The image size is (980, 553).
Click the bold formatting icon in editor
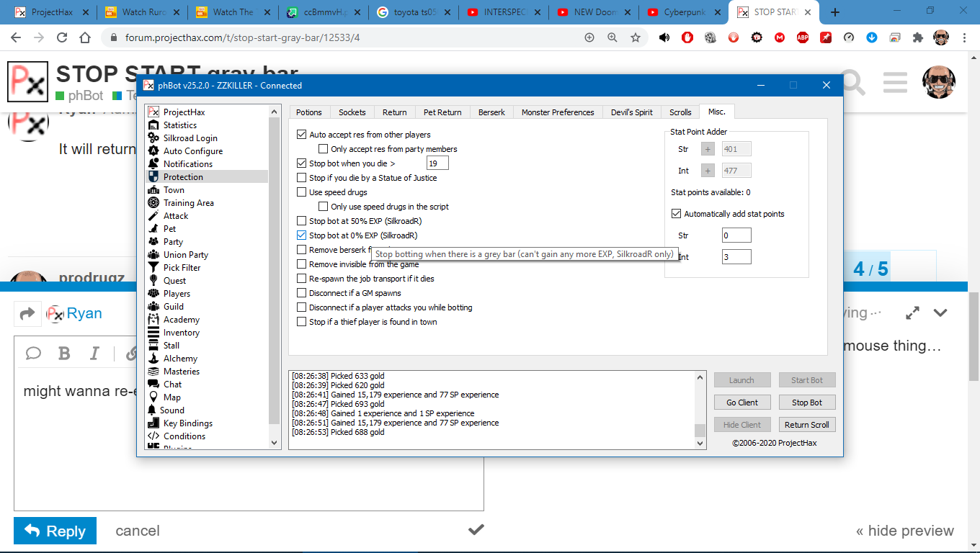coord(64,353)
